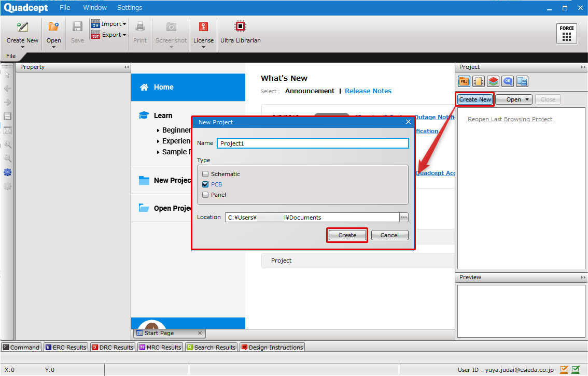Select the Learn section on Start Page
This screenshot has width=588, height=376.
(163, 115)
